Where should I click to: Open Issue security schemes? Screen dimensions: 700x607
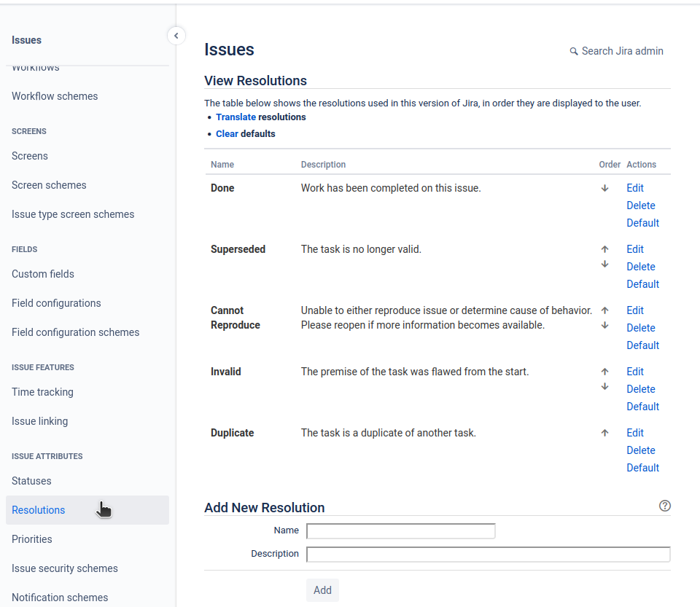pyautogui.click(x=65, y=568)
